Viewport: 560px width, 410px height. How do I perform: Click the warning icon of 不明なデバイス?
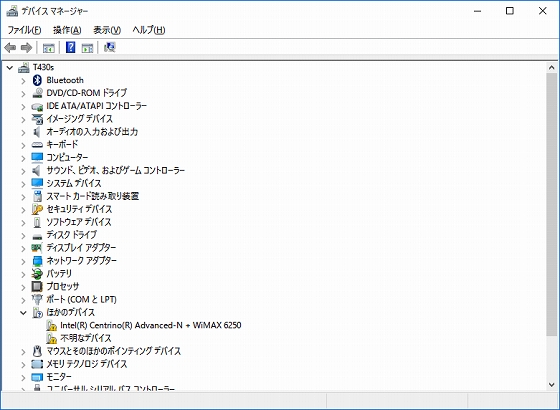pos(51,338)
